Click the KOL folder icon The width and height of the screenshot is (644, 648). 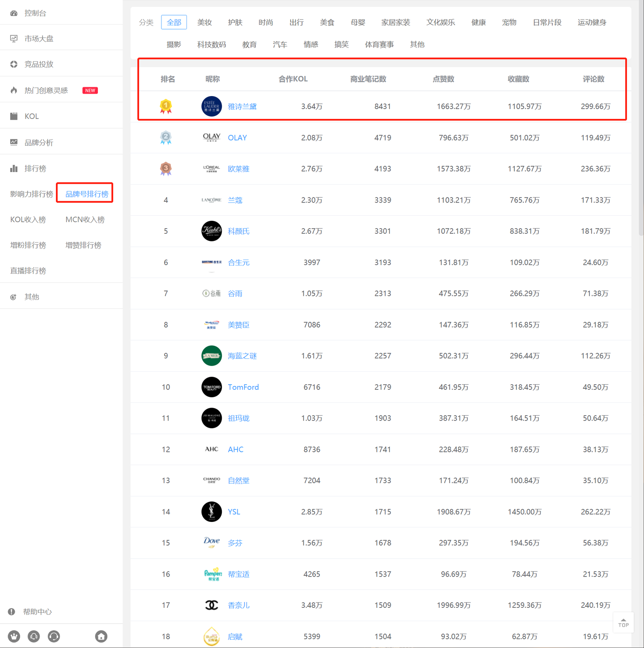14,116
